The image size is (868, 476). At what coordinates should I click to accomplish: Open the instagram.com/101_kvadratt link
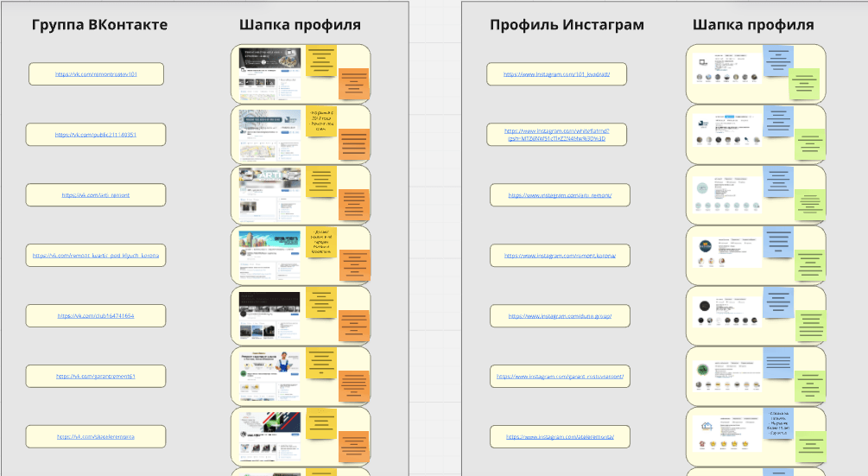tap(556, 74)
